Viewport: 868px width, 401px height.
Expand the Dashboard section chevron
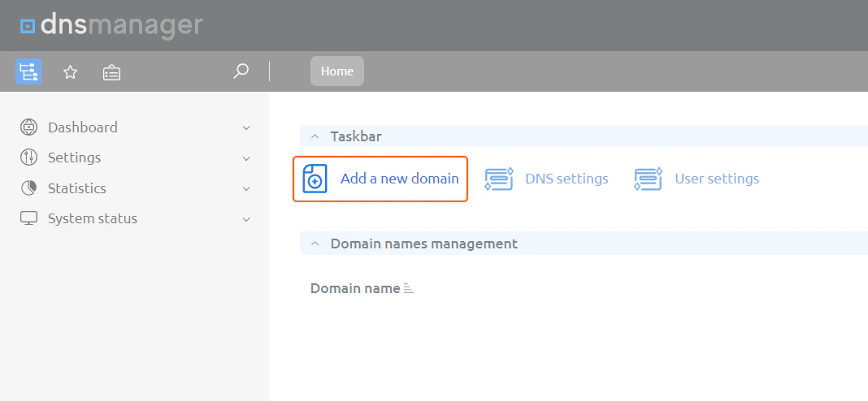click(x=246, y=127)
